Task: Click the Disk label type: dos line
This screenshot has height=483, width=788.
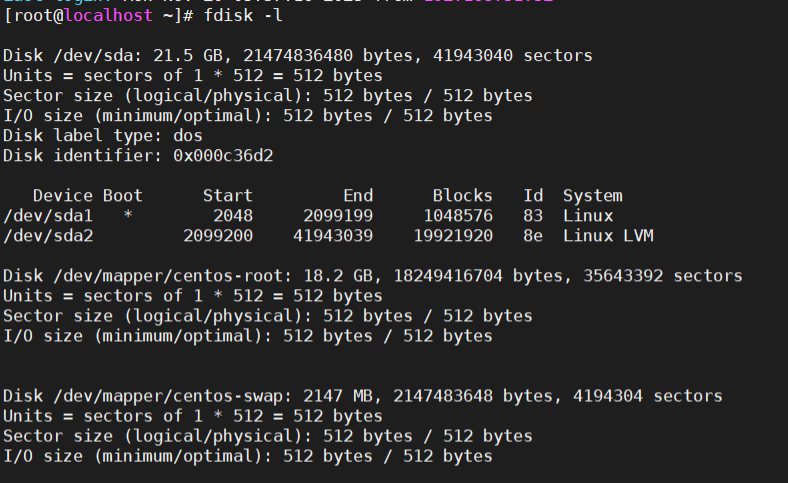Action: [x=102, y=135]
